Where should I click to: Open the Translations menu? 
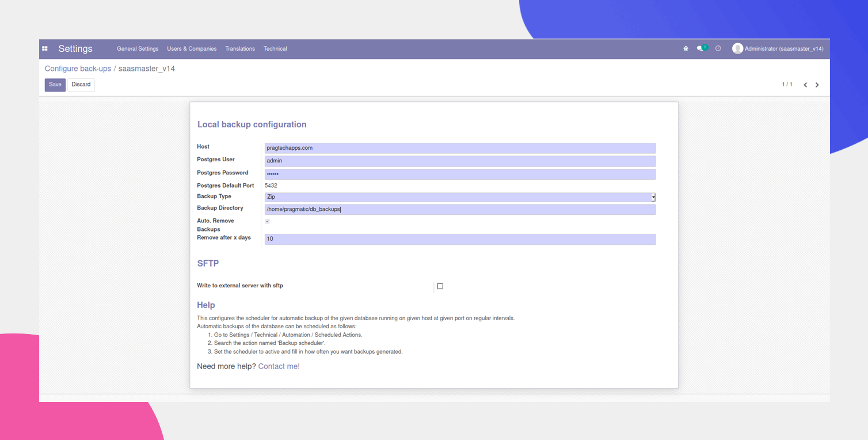pos(240,49)
